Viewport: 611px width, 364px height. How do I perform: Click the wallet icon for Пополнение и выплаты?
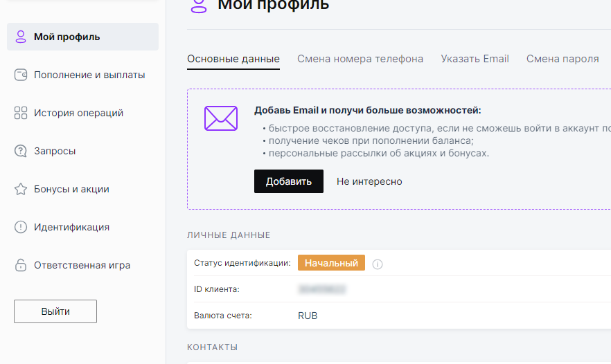tap(21, 75)
